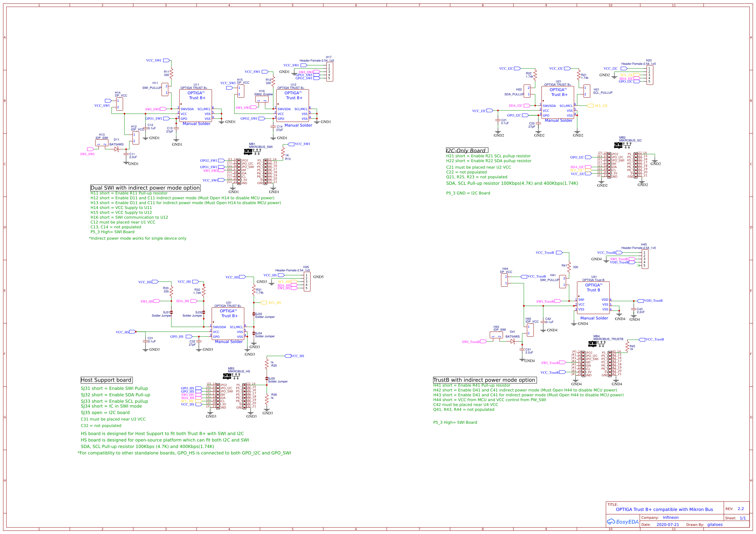Image resolution: width=756 pixels, height=534 pixels.
Task: Select the BAT54WS diode D41
Action: coord(513,341)
